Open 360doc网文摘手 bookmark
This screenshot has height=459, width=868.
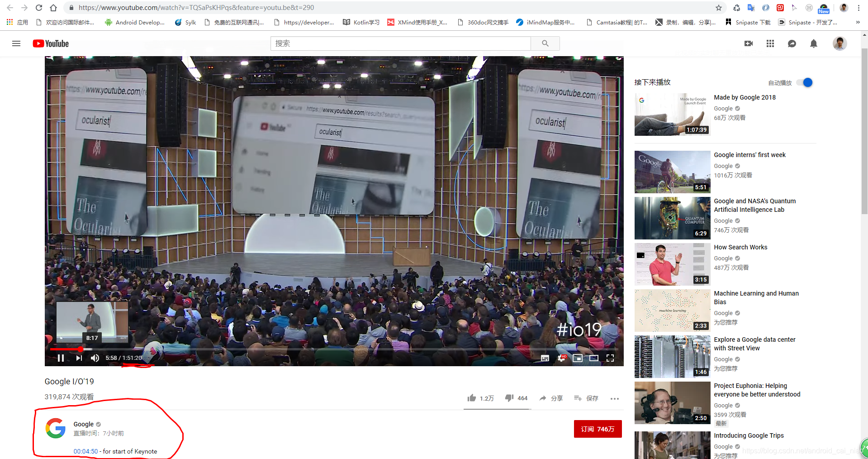click(483, 22)
